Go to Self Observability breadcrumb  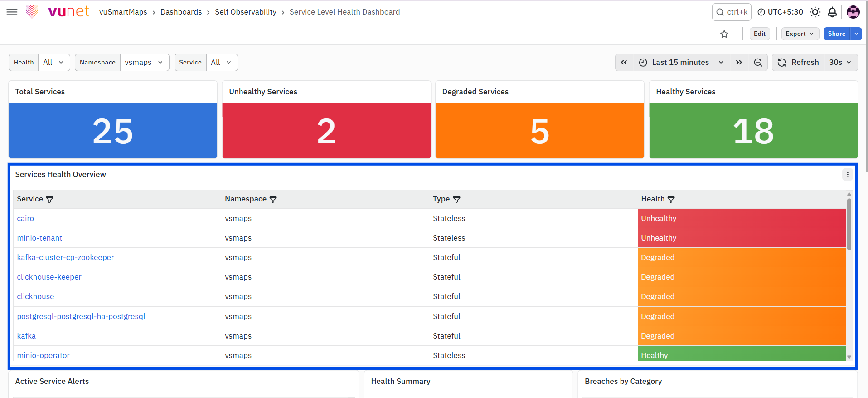tap(246, 12)
